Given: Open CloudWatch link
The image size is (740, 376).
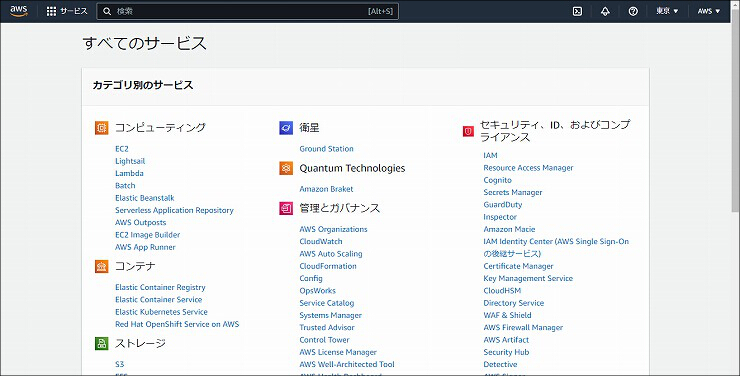Looking at the screenshot, I should pyautogui.click(x=321, y=242).
